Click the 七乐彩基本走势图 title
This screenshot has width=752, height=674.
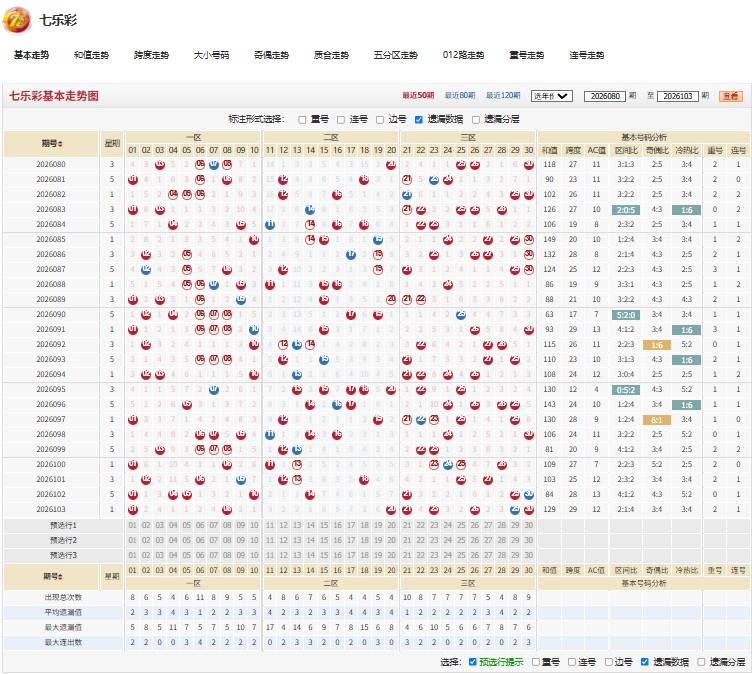pos(54,96)
